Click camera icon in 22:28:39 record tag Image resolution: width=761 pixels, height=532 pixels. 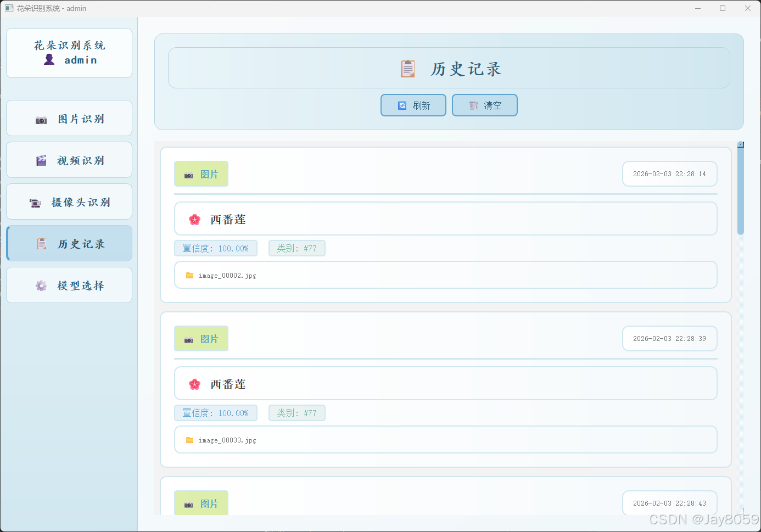pyautogui.click(x=188, y=340)
